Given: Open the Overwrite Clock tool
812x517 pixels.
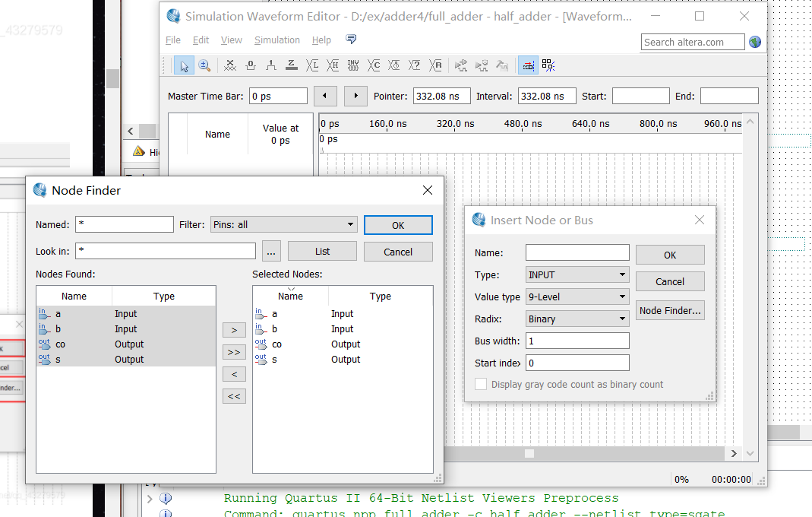Looking at the screenshot, I should 394,65.
